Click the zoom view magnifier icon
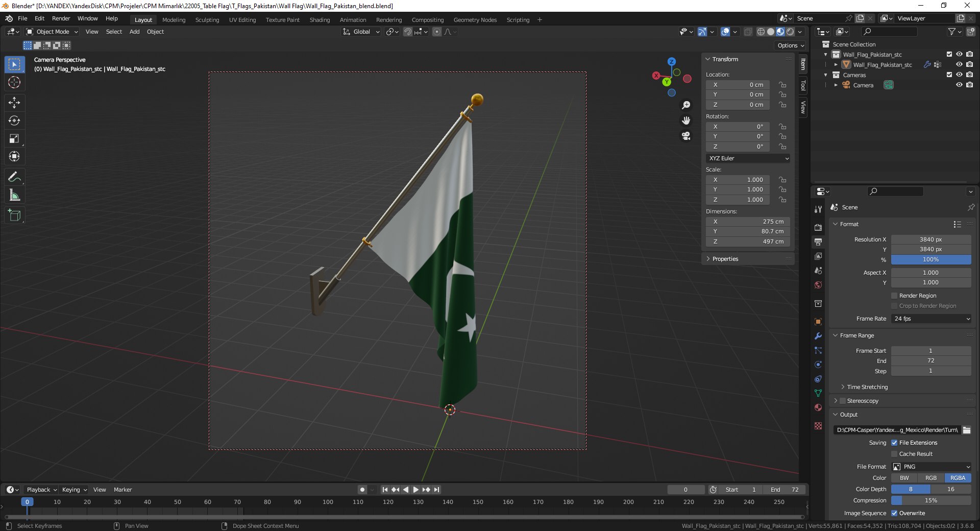 point(686,105)
